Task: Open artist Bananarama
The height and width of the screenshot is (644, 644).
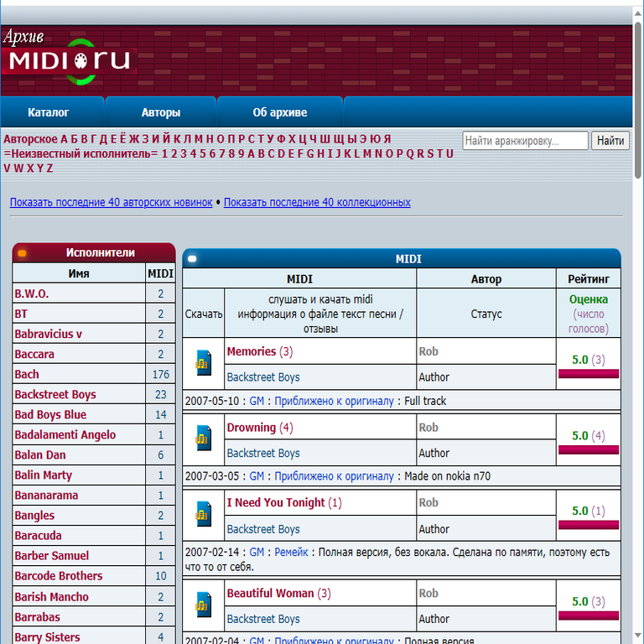Action: 46,495
